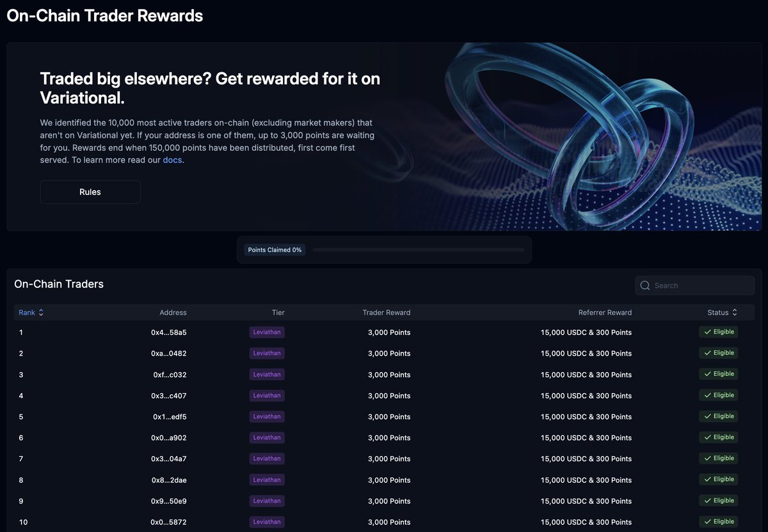The height and width of the screenshot is (532, 768).
Task: Click the Eligible status for 0x0...5872
Action: [718, 522]
